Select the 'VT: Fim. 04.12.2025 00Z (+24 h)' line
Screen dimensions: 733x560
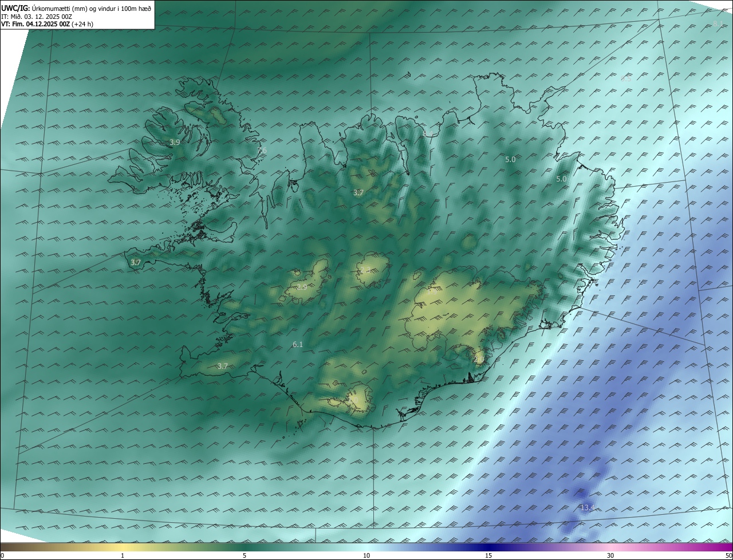point(48,24)
